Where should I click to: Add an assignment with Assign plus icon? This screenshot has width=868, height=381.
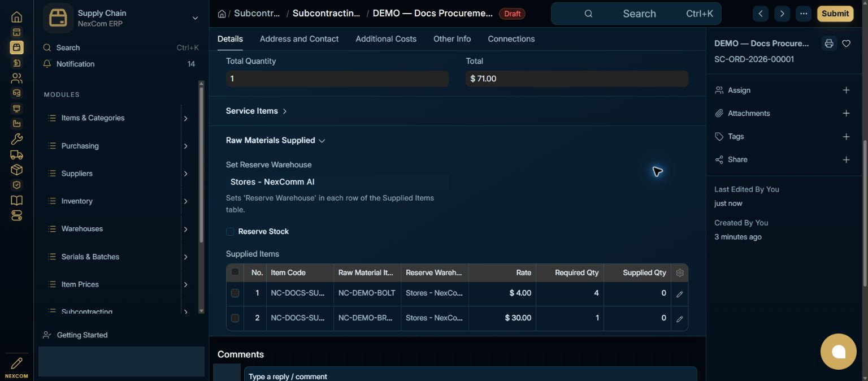click(846, 90)
